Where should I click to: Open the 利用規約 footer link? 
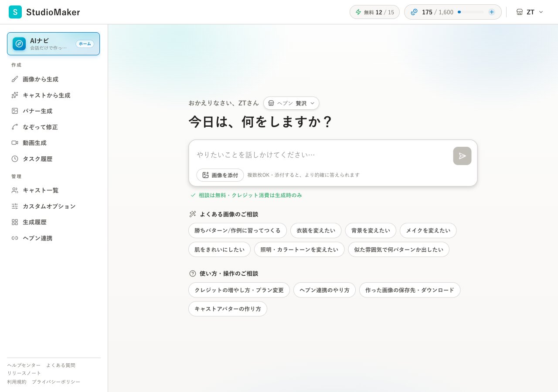(x=17, y=382)
